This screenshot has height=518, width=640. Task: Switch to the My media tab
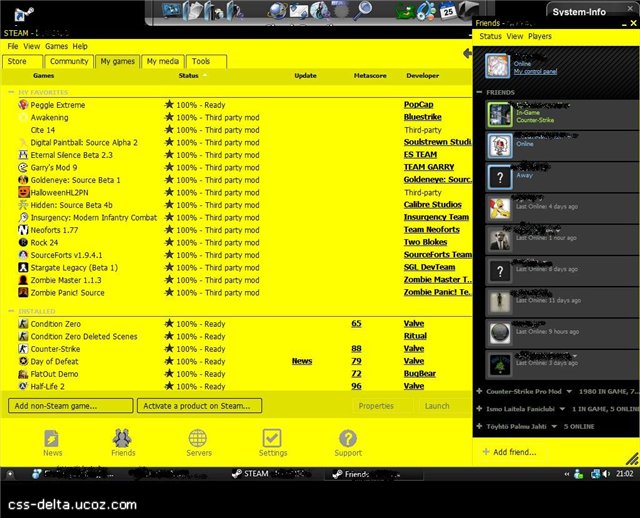pyautogui.click(x=162, y=61)
